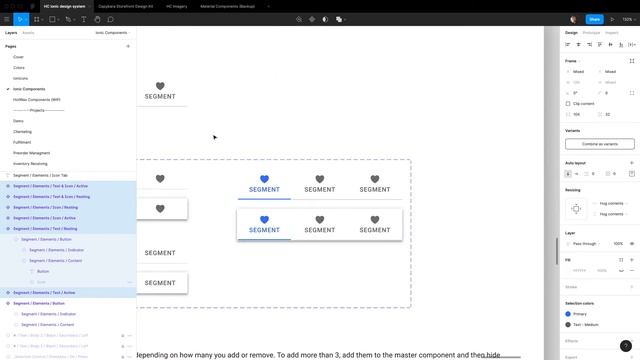Viewport: 640px width, 360px height.
Task: Click the reset component icon in toolbar
Action: (299, 19)
